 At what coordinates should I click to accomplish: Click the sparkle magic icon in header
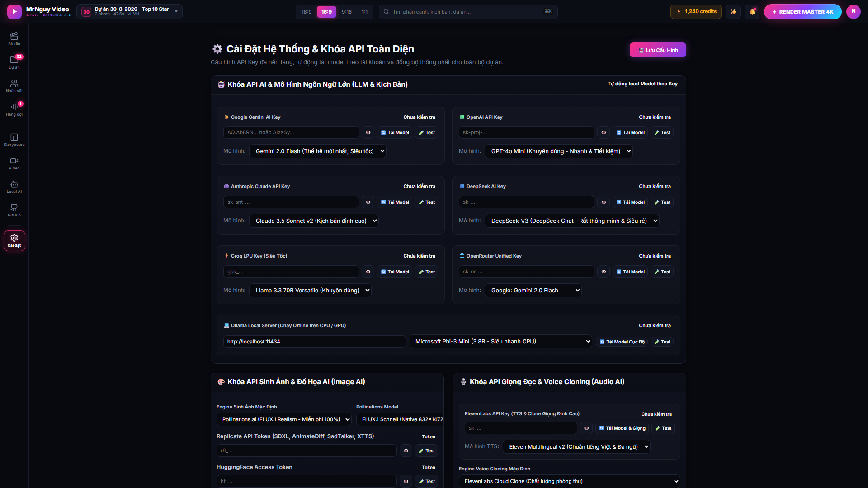tap(733, 12)
